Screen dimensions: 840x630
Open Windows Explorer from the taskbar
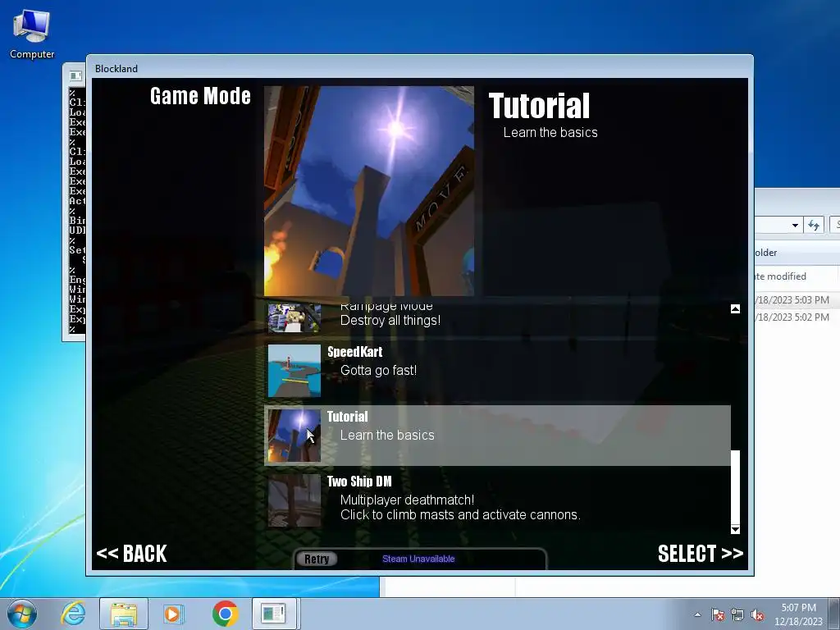click(x=124, y=614)
